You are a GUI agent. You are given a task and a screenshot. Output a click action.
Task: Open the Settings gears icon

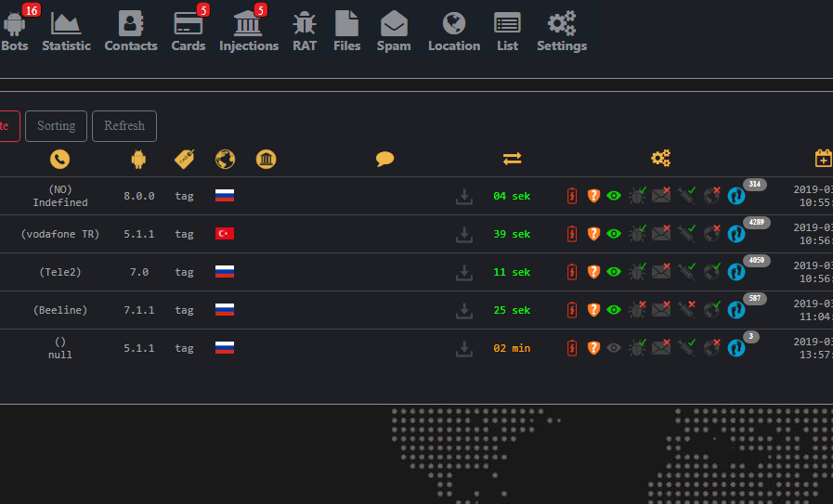(x=562, y=23)
